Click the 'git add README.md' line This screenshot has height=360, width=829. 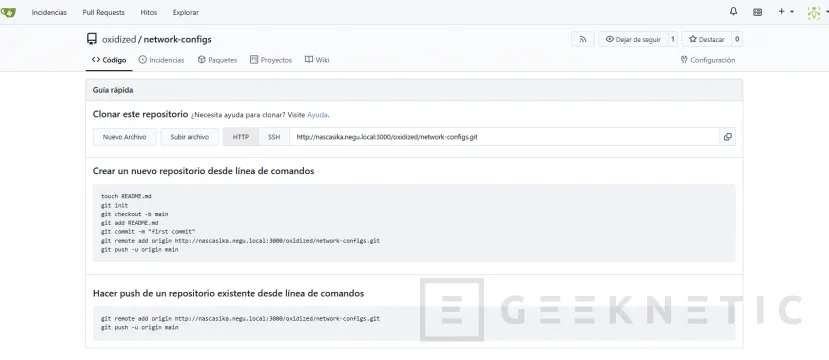(130, 223)
